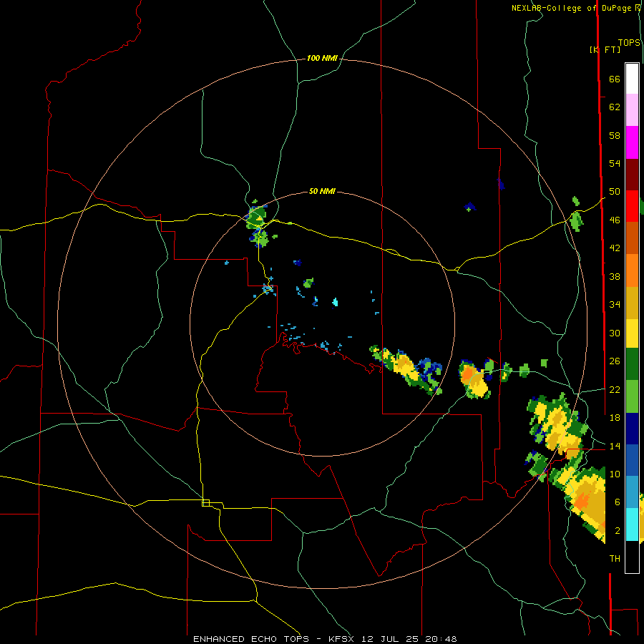644x644 pixels.
Task: Click the 54 value on the legend
Action: click(615, 163)
